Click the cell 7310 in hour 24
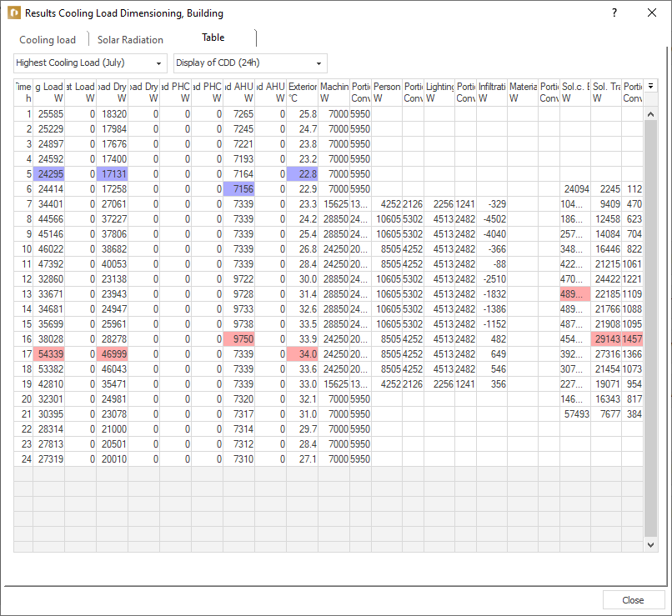Viewport: 672px width, 616px height. (x=238, y=459)
